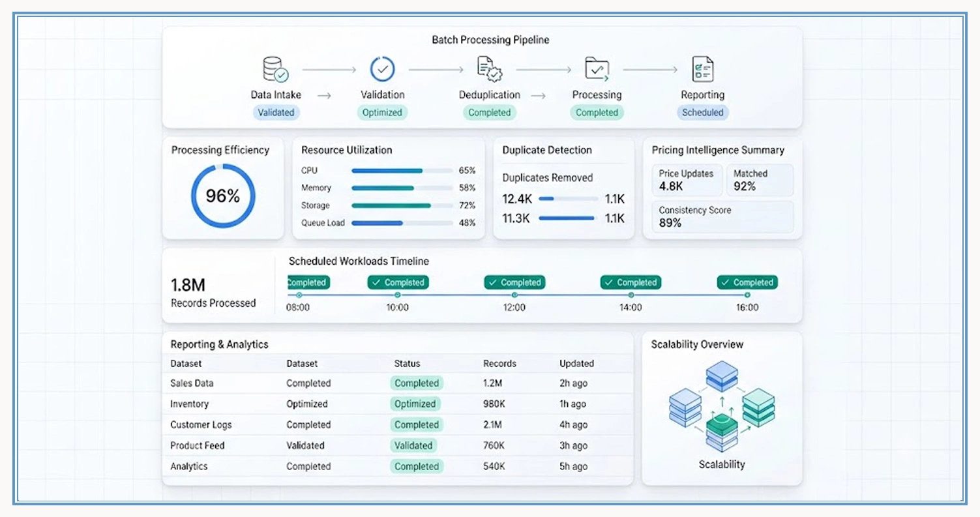Click the Deduplication document gear icon
The height and width of the screenshot is (517, 980).
coord(489,69)
